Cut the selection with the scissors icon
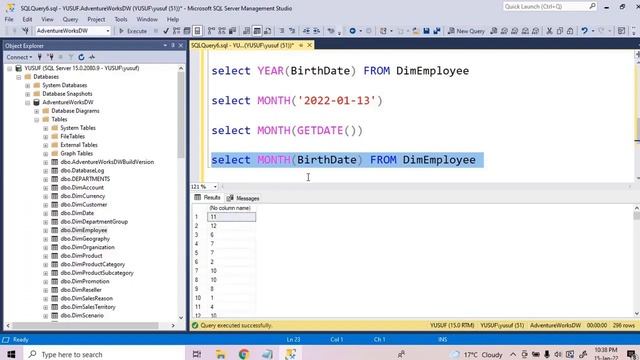This screenshot has height=360, width=640. [549, 31]
